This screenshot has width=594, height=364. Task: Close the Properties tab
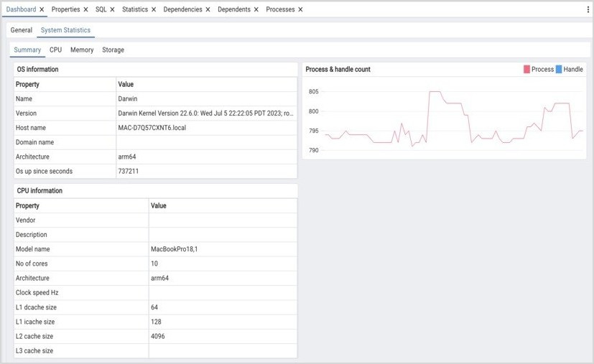86,10
